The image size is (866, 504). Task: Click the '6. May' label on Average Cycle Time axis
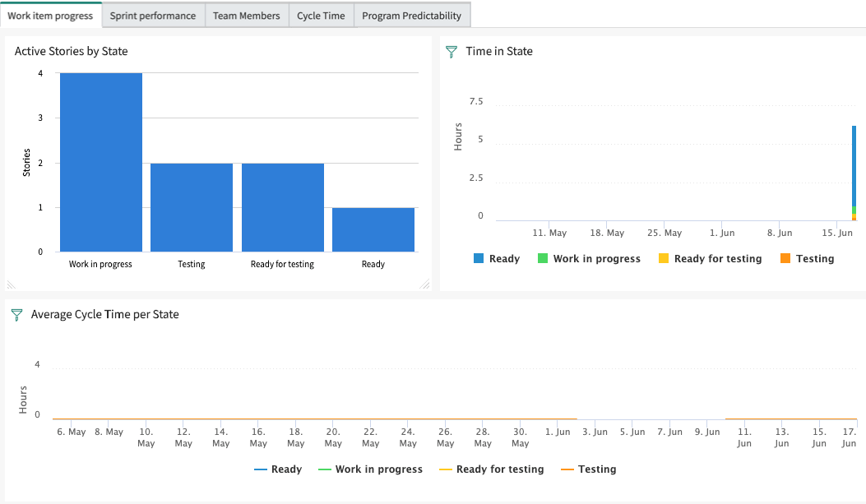(x=72, y=432)
